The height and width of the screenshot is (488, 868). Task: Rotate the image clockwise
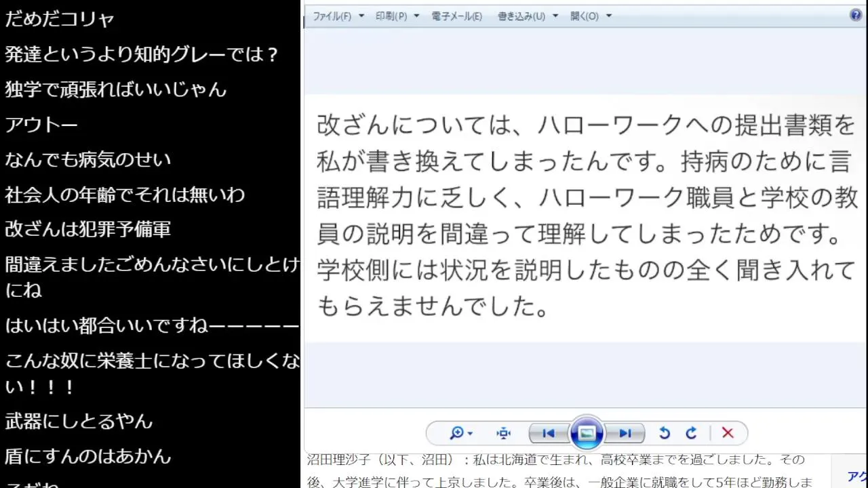click(x=691, y=433)
